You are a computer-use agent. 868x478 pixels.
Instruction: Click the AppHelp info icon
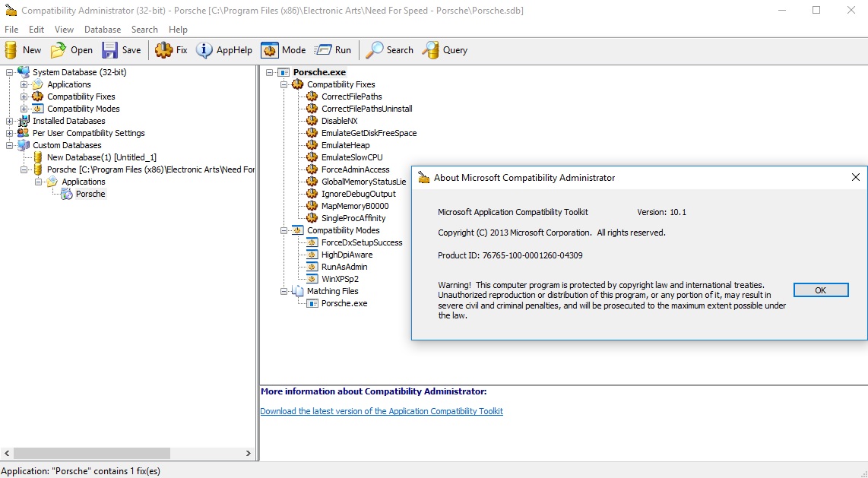pyautogui.click(x=204, y=50)
